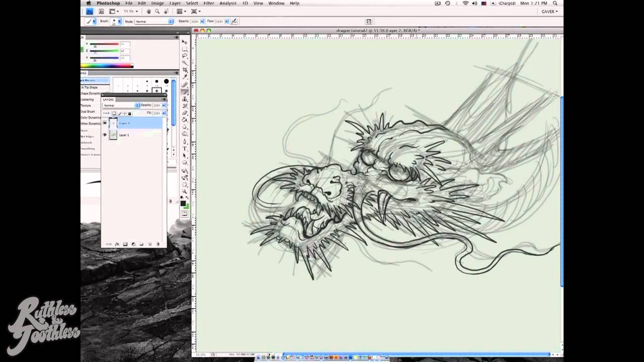644x362 pixels.
Task: Add a layer mask from the Layers panel
Action: [x=125, y=244]
